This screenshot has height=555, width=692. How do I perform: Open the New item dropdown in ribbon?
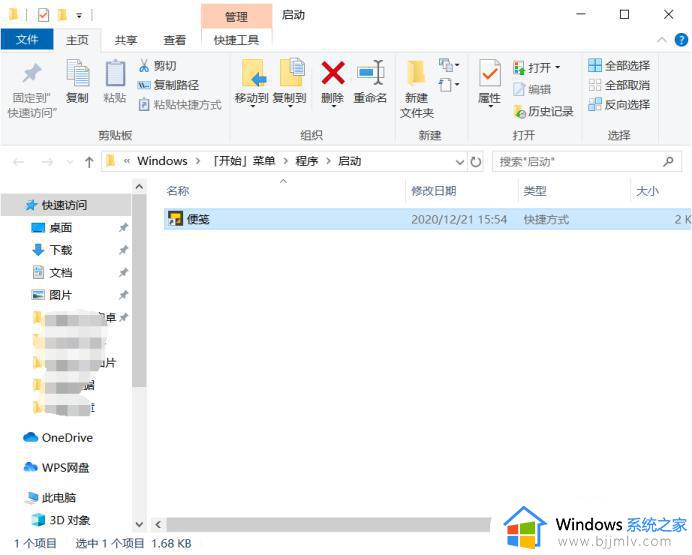pyautogui.click(x=449, y=65)
